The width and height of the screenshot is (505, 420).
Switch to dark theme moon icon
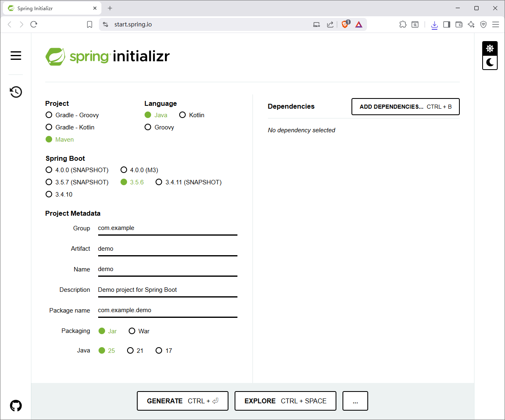click(x=490, y=63)
